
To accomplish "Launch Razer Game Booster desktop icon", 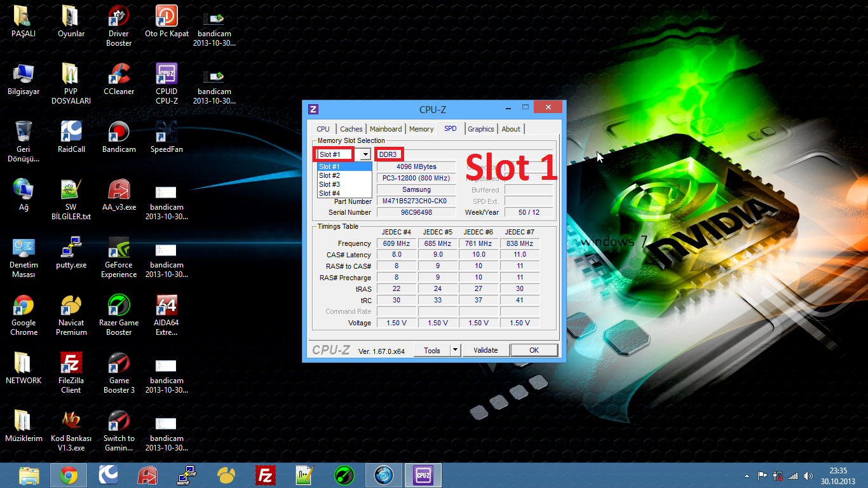I will click(x=119, y=315).
